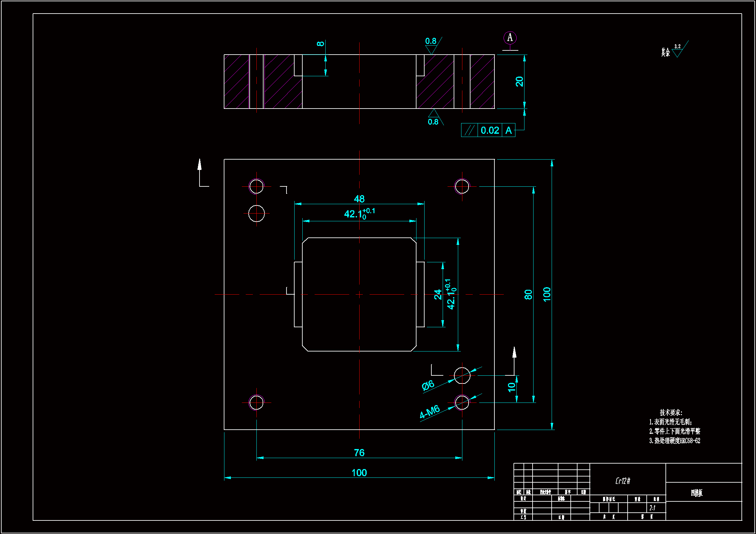The image size is (756, 534).
Task: Click the 20 thickness dimension
Action: 519,81
